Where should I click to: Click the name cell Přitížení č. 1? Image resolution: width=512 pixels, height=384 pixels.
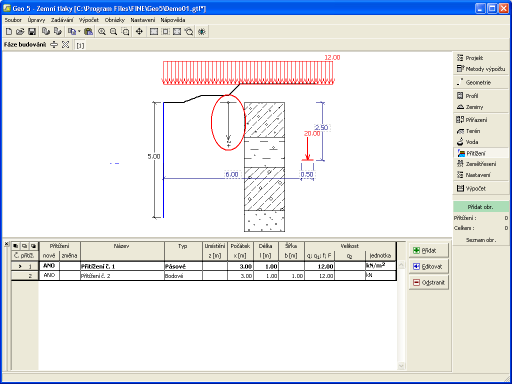(x=122, y=266)
